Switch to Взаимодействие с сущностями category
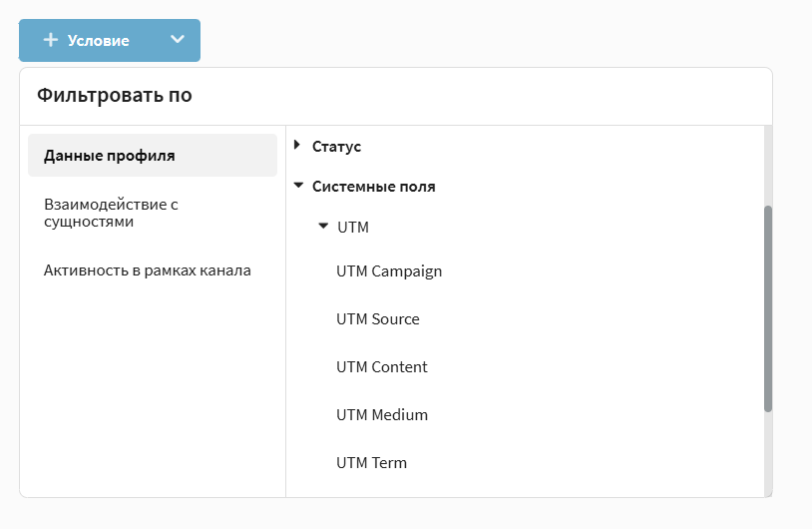 coord(111,213)
